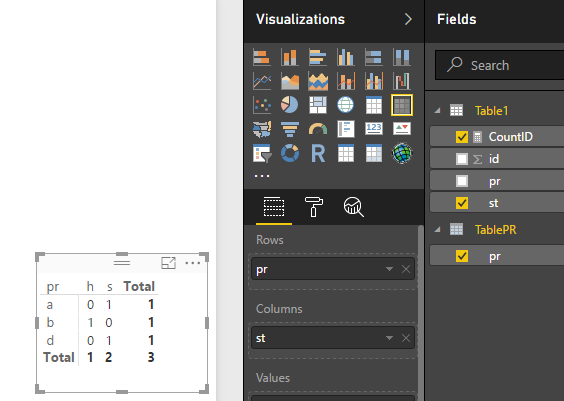This screenshot has width=564, height=401.
Task: Remove pr from the Rows well
Action: 406,269
